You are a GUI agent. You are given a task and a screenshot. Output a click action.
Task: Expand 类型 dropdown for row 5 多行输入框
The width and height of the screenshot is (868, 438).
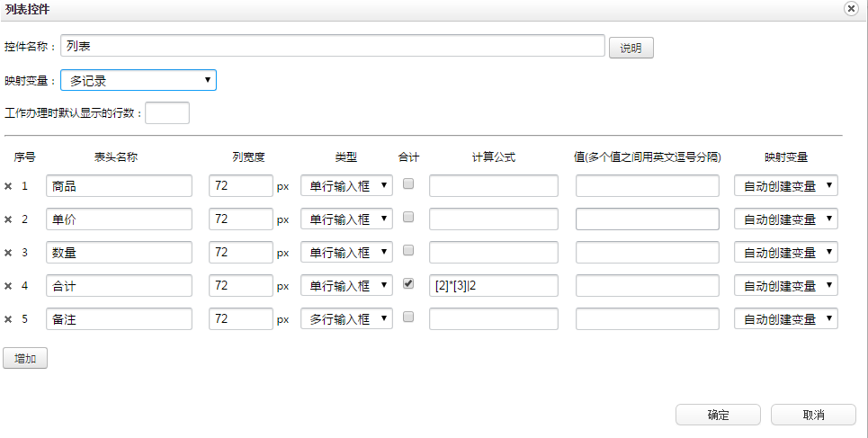coord(346,319)
